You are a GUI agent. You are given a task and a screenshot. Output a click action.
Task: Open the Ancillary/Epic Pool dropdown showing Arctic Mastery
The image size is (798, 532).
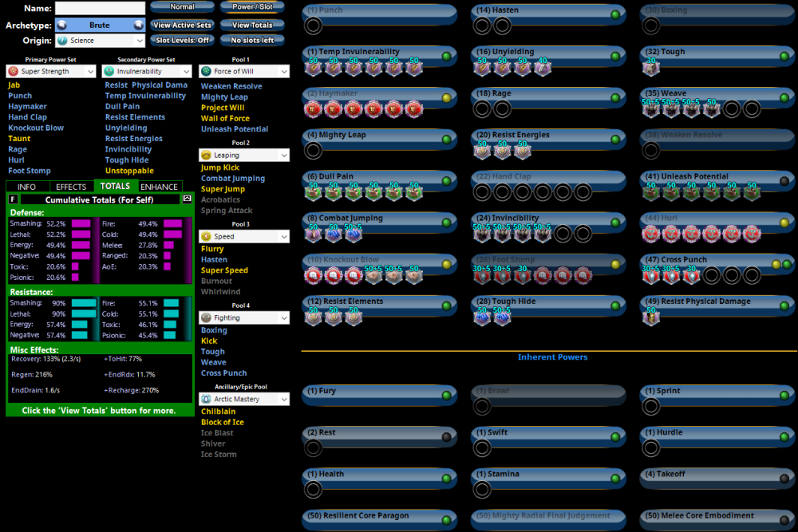click(x=243, y=399)
